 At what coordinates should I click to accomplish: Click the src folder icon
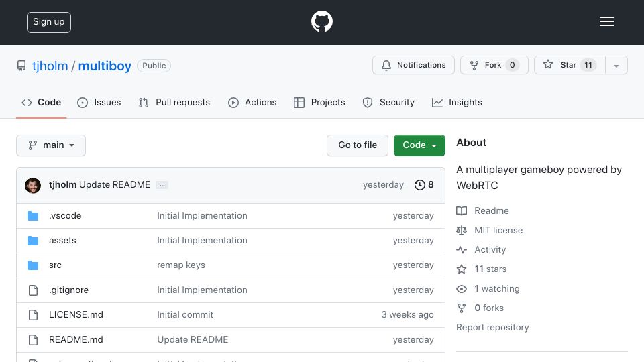33,265
